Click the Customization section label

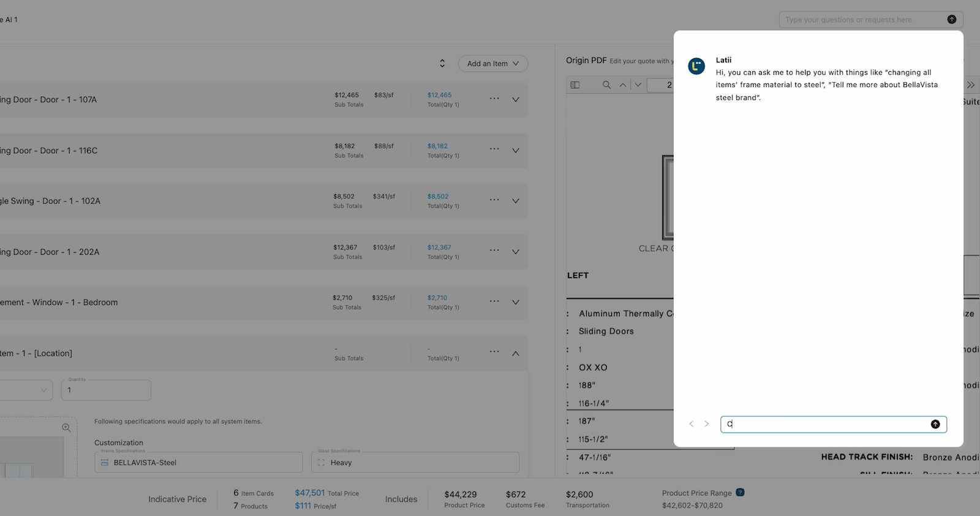coord(119,442)
